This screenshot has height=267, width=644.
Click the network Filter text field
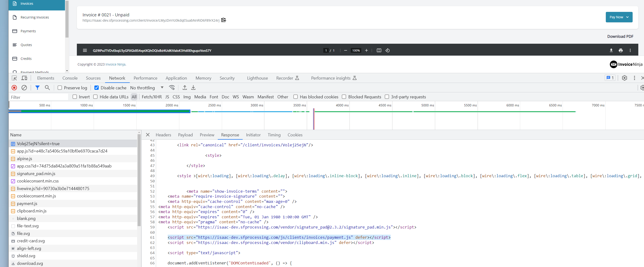pos(38,97)
